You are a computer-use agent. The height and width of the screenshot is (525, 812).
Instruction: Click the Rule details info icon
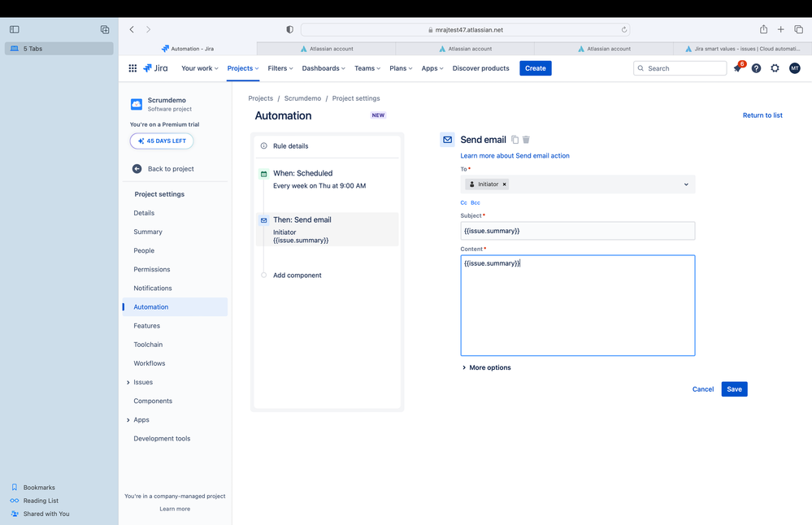click(x=263, y=146)
